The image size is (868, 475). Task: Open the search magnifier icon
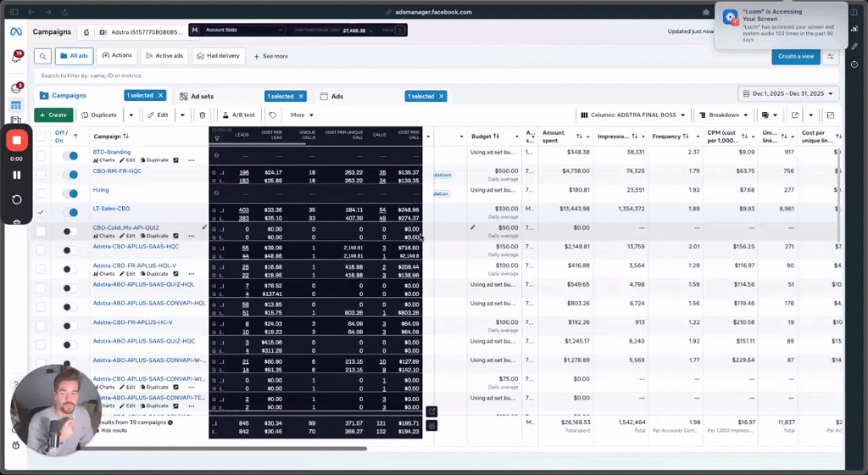pos(42,56)
